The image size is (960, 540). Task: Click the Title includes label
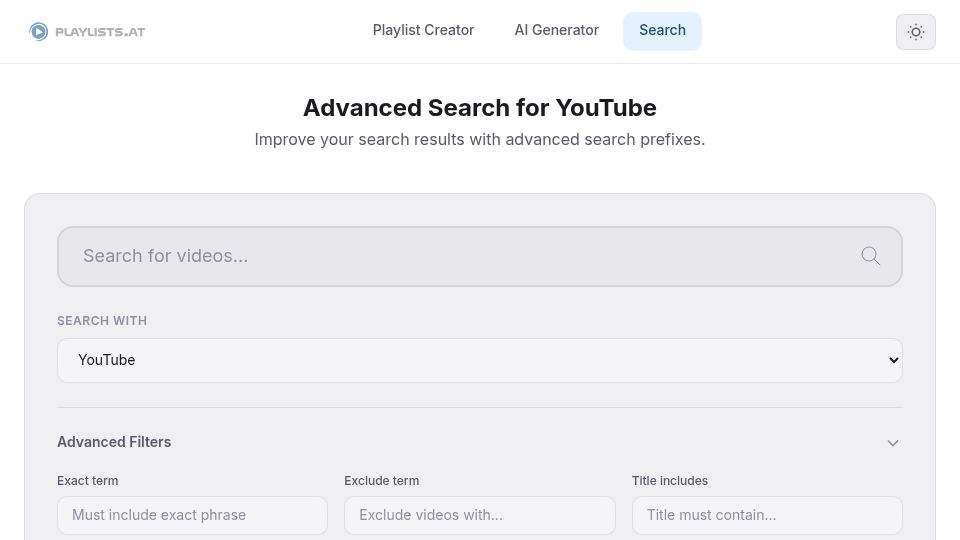[670, 481]
